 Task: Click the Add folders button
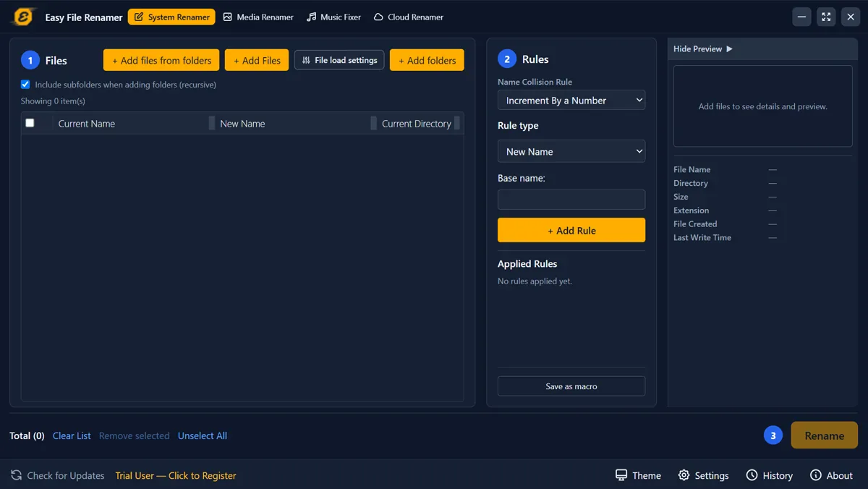pos(427,60)
